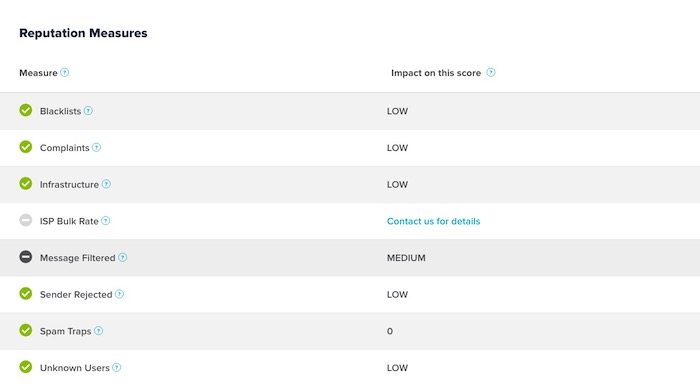Viewport: 700px width, 387px height.
Task: Click the Reputation Measures heading
Action: point(83,33)
